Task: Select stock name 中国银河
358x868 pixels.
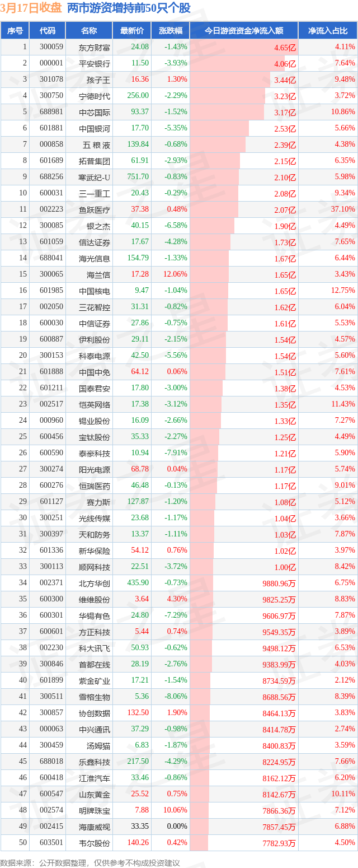Action: [x=95, y=128]
